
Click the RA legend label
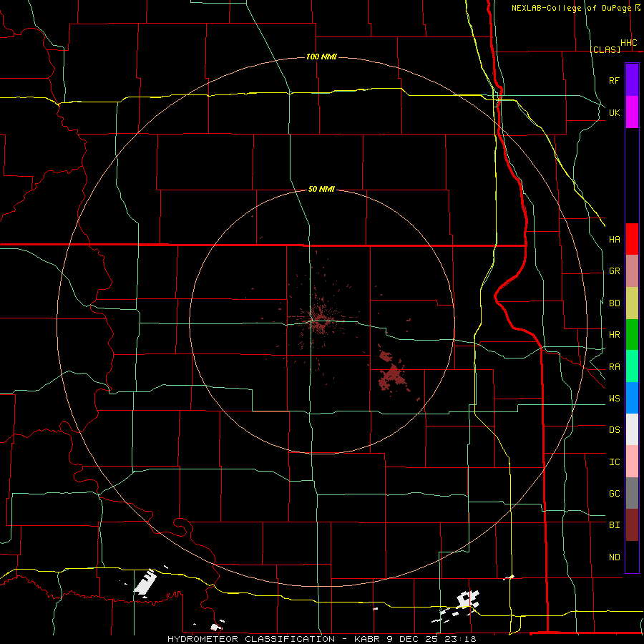[x=614, y=367]
